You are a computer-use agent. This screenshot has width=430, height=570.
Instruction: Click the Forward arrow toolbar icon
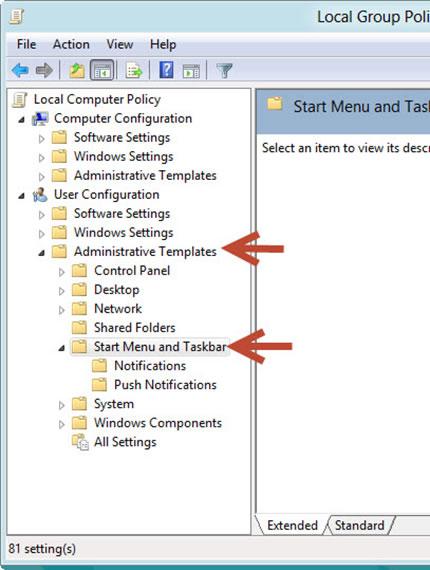click(x=44, y=70)
